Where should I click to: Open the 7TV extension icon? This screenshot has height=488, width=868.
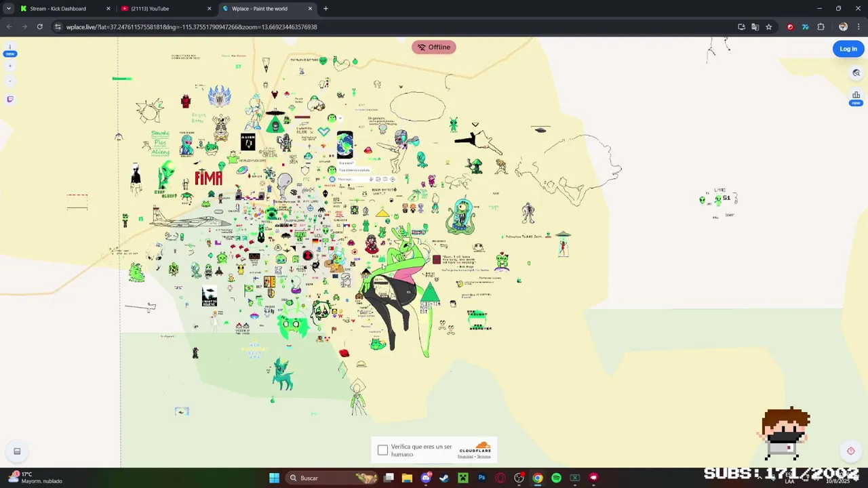tap(805, 27)
